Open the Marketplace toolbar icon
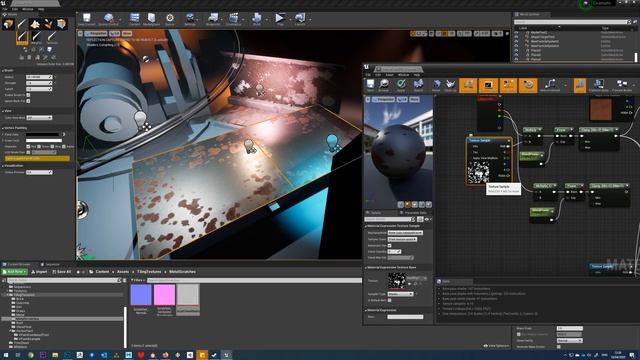 pos(151,19)
